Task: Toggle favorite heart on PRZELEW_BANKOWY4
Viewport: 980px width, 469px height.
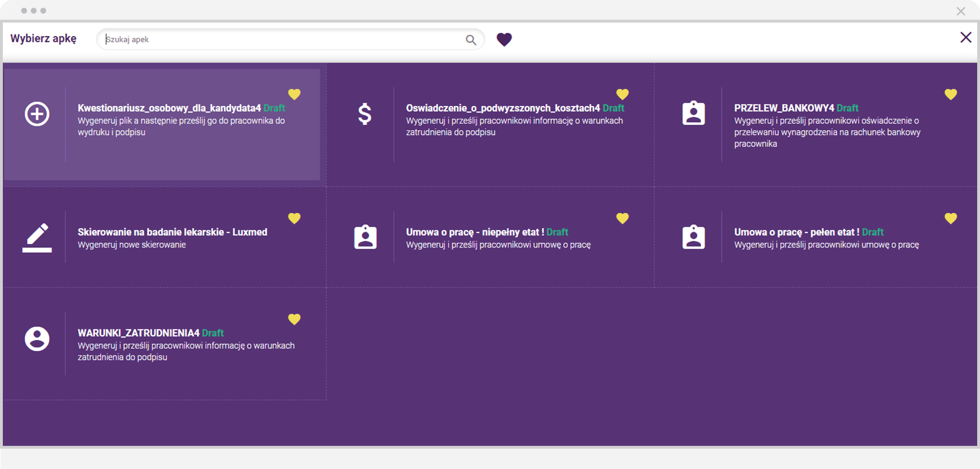Action: [x=951, y=94]
